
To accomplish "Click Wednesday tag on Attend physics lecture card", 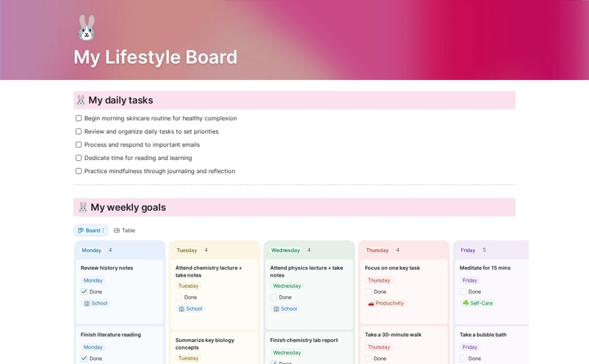I will pyautogui.click(x=287, y=286).
